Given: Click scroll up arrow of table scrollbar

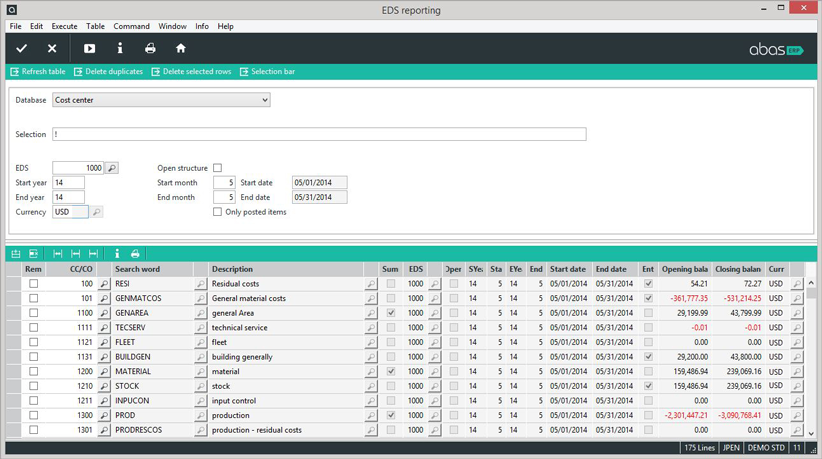Looking at the screenshot, I should [811, 283].
